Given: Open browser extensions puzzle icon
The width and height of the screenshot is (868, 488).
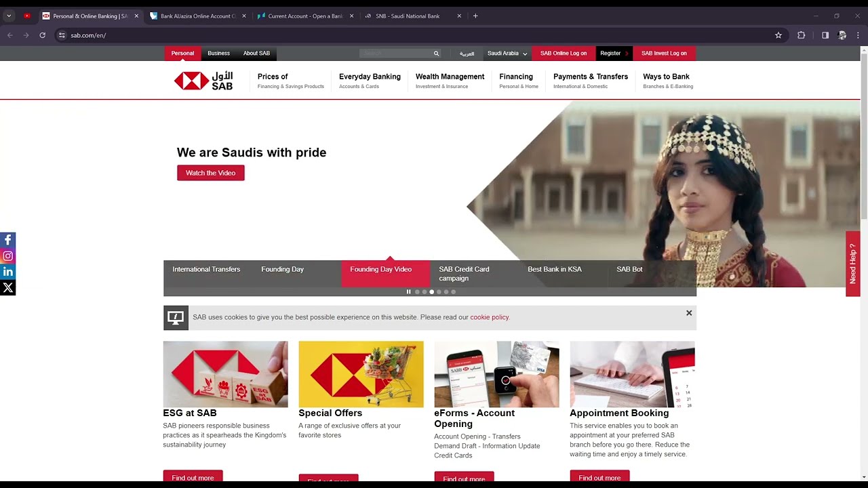Looking at the screenshot, I should [802, 35].
